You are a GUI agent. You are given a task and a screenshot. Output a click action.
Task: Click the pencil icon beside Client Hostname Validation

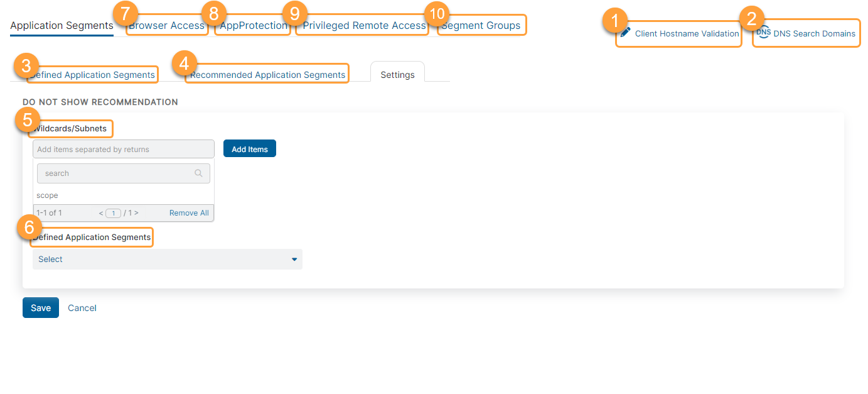(624, 33)
